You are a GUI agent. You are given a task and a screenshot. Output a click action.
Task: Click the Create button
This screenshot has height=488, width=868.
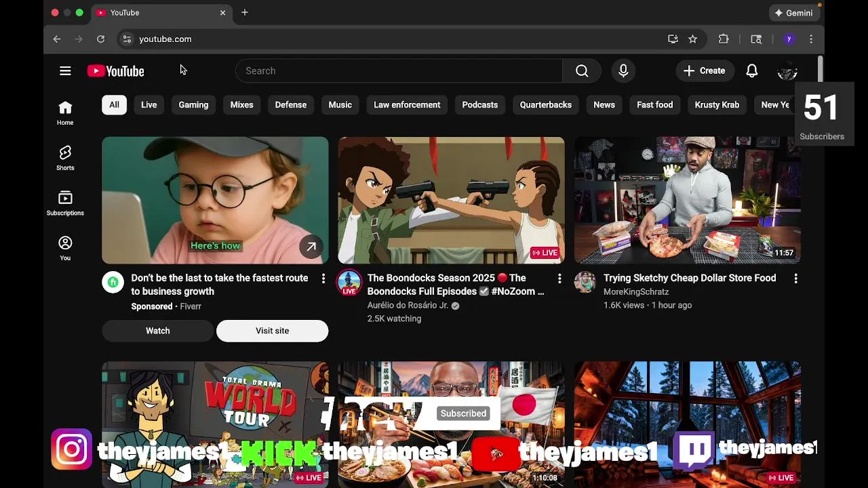tap(705, 70)
